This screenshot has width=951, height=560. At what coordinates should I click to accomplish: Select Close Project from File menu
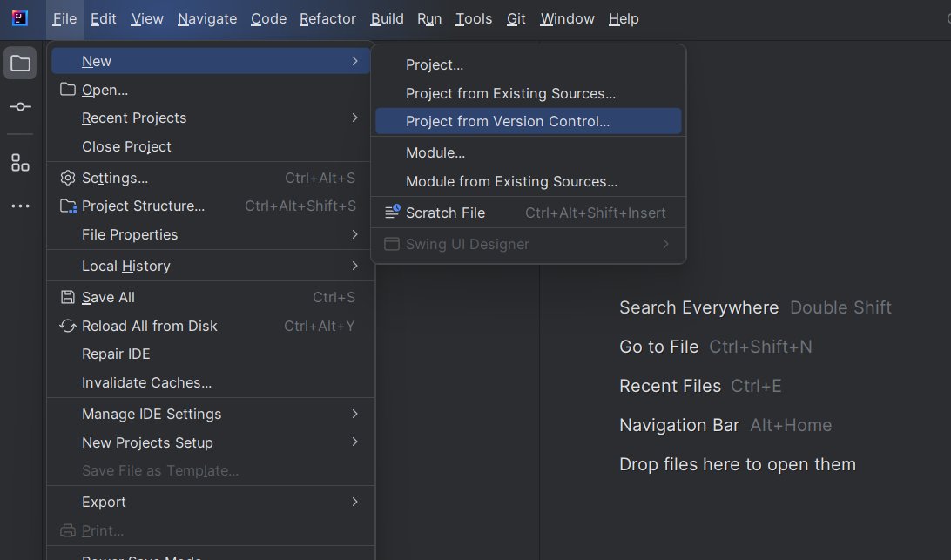pos(126,146)
